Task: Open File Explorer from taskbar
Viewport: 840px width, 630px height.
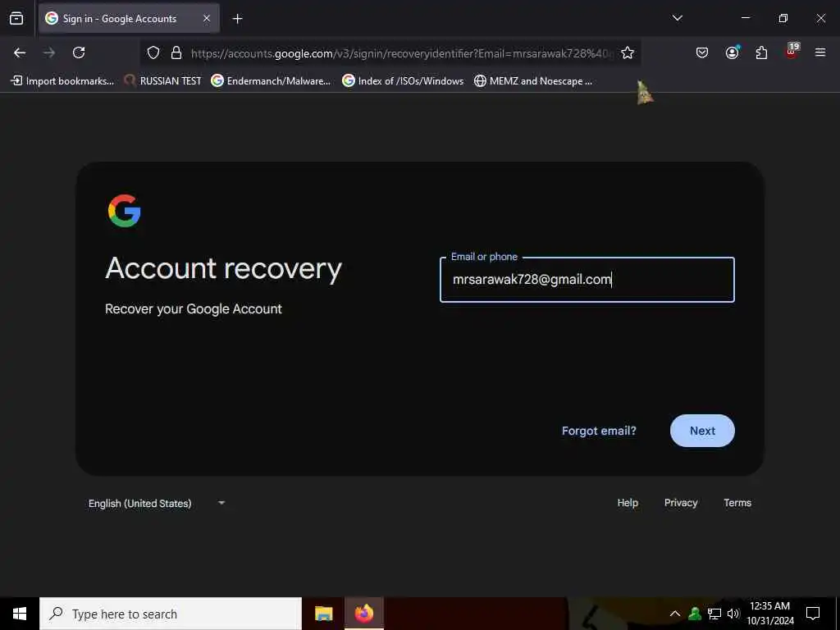Action: pos(323,614)
